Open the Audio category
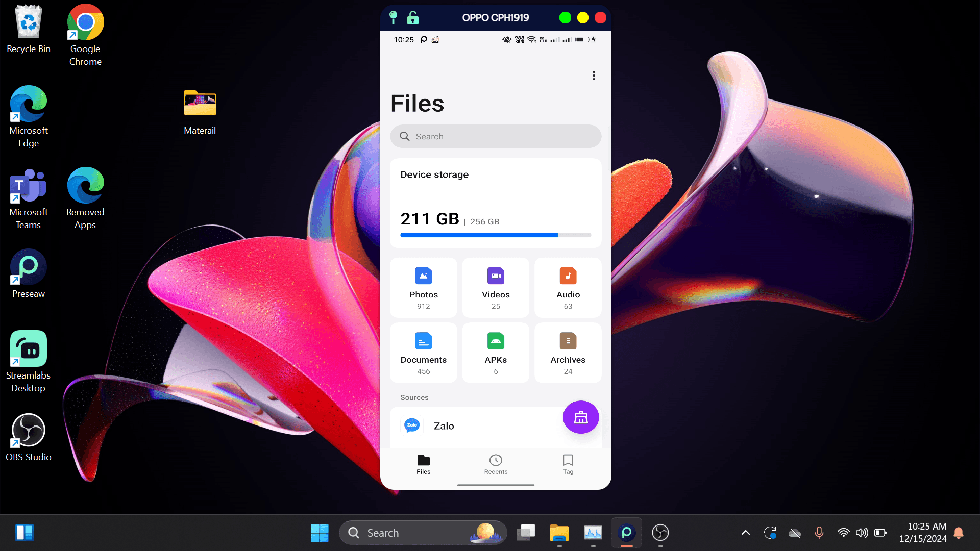The width and height of the screenshot is (980, 551). coord(568,287)
